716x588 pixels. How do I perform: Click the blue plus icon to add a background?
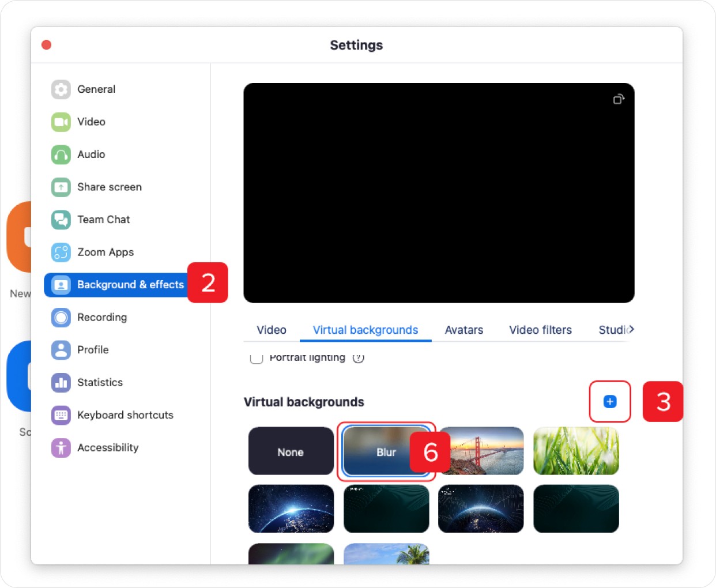tap(610, 402)
